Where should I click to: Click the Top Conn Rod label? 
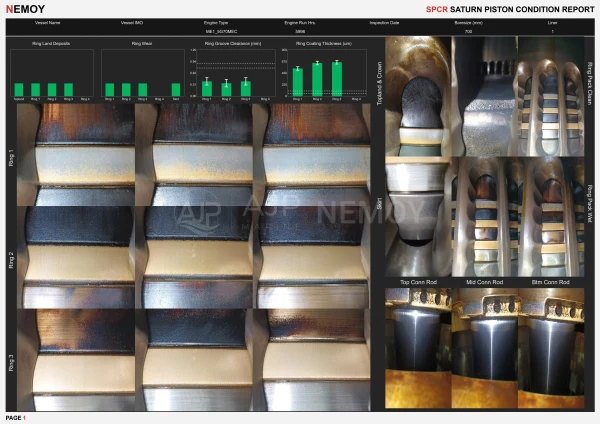[418, 282]
